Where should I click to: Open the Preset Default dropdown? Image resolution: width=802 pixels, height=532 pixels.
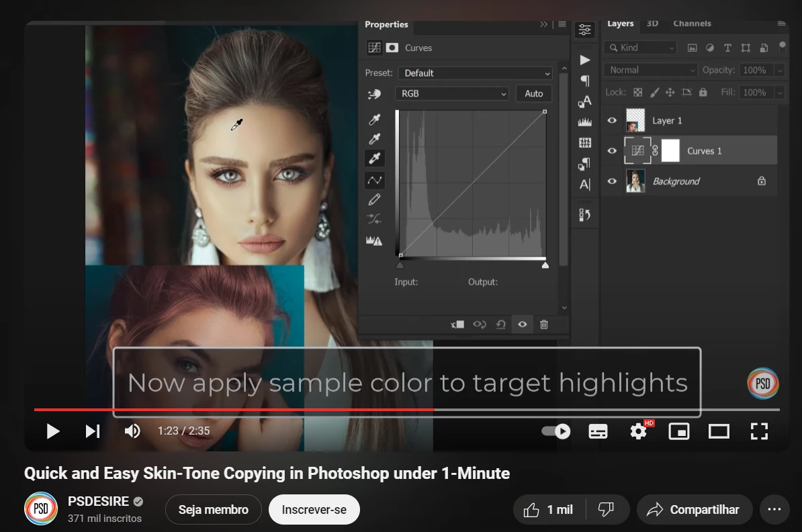(x=476, y=73)
